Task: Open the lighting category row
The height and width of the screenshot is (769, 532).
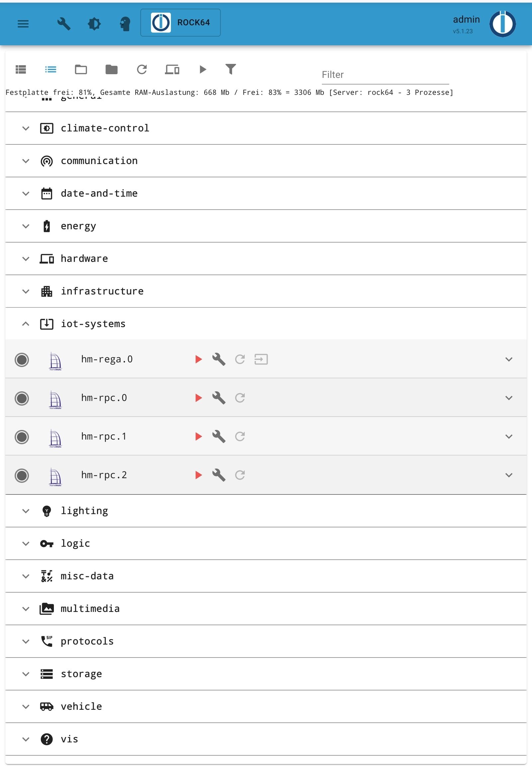Action: point(84,511)
